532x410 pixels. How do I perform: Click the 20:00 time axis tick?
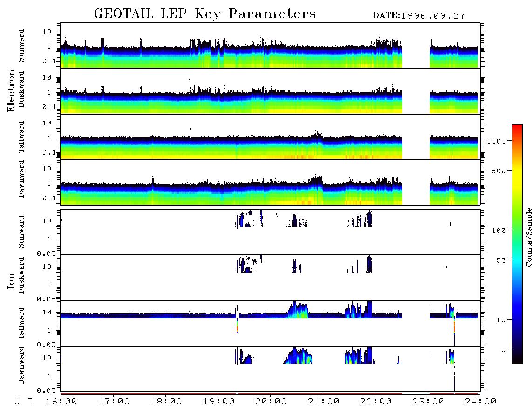tap(272, 402)
